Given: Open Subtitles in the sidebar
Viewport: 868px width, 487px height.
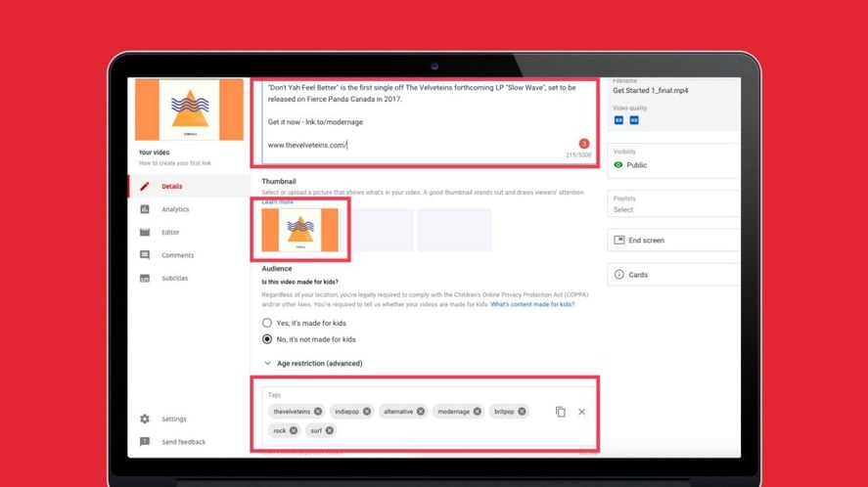Looking at the screenshot, I should (189, 279).
